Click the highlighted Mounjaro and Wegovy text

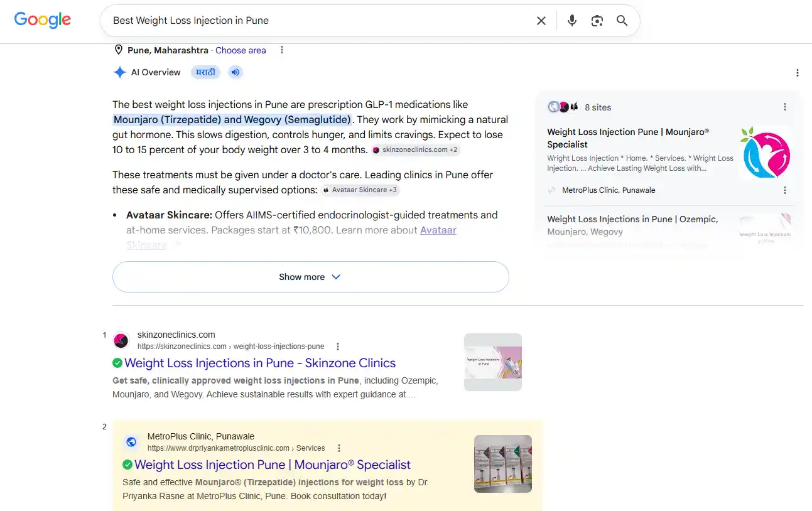click(x=233, y=119)
